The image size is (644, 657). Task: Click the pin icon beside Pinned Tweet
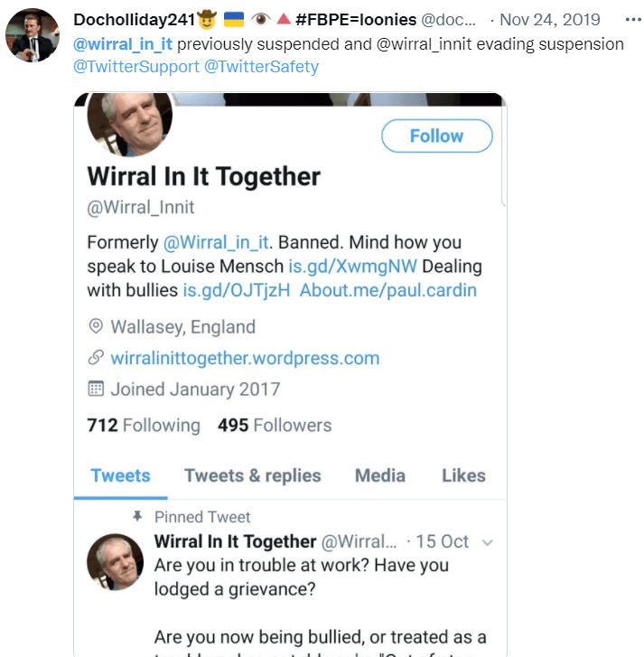(137, 517)
